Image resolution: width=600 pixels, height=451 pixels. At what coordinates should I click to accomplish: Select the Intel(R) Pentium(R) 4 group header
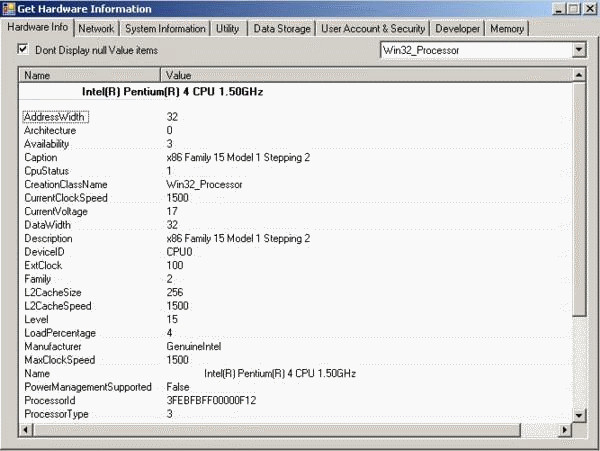172,92
